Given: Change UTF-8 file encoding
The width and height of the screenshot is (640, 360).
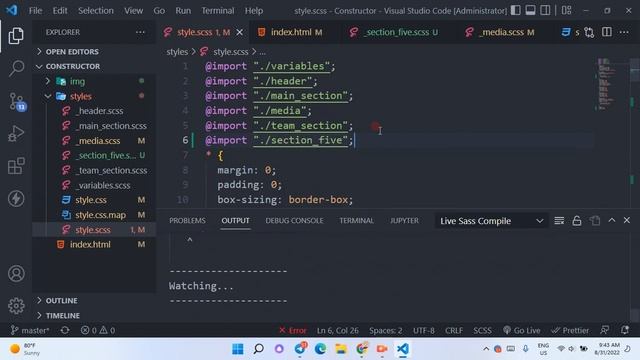Looking at the screenshot, I should click(424, 330).
